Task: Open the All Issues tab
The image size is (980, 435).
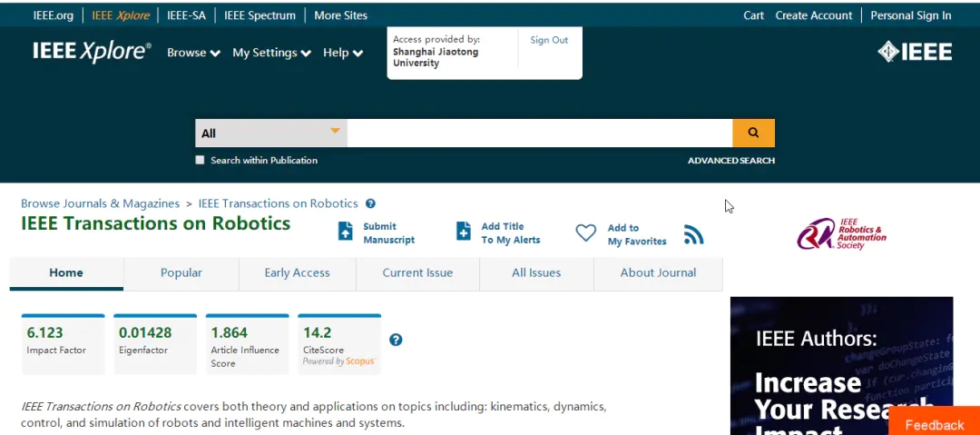Action: point(536,272)
